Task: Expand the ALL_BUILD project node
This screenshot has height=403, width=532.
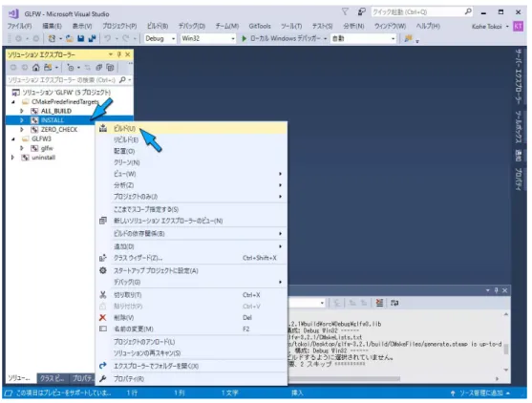Action: coord(22,111)
